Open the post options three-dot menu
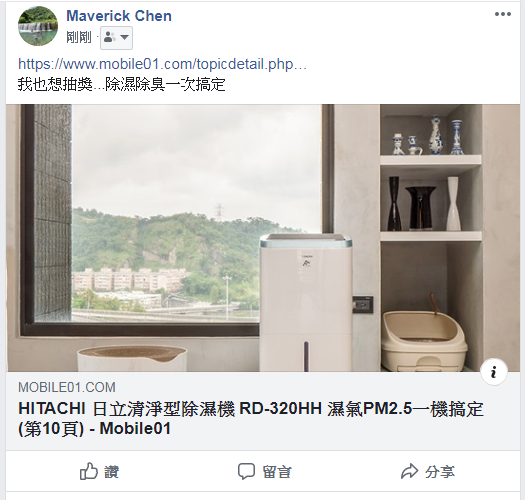The height and width of the screenshot is (500, 525). click(503, 14)
